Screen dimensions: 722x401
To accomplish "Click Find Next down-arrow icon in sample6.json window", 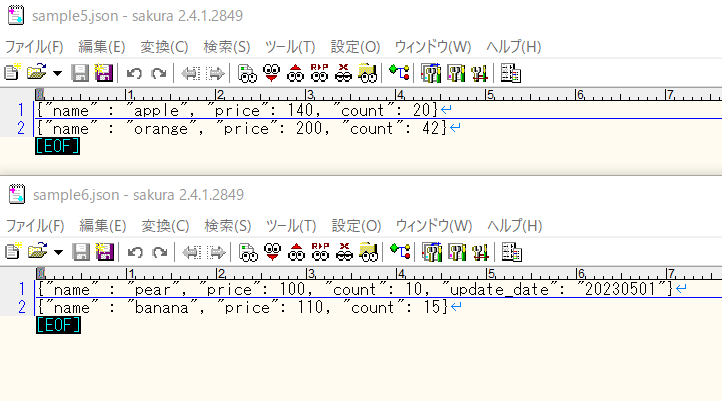I will coord(273,252).
